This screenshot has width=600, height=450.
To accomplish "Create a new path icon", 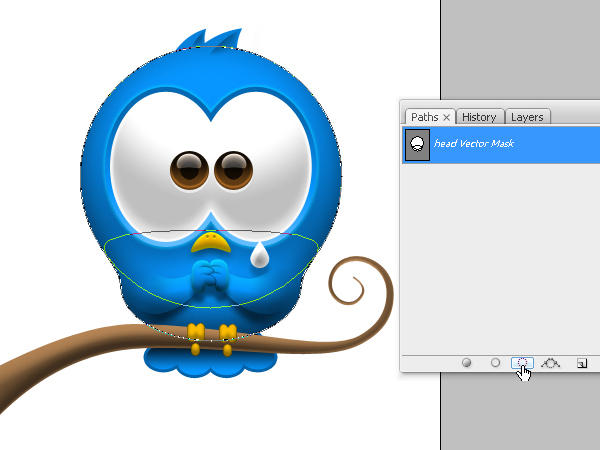I will pyautogui.click(x=582, y=363).
